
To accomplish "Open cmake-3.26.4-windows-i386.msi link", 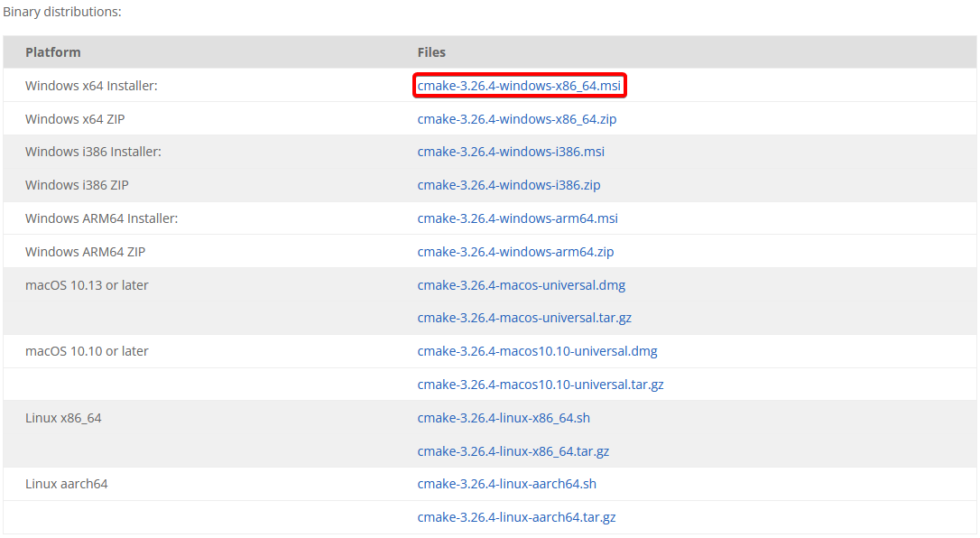I will [511, 152].
